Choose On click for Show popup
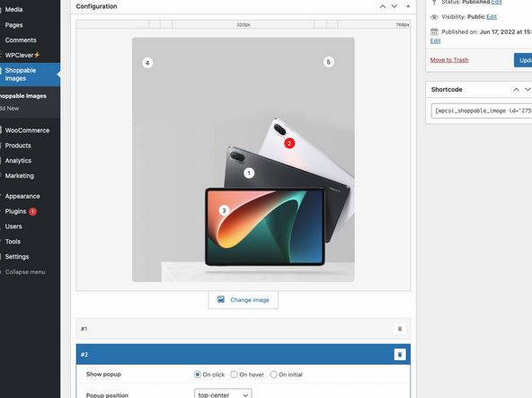 click(x=197, y=375)
